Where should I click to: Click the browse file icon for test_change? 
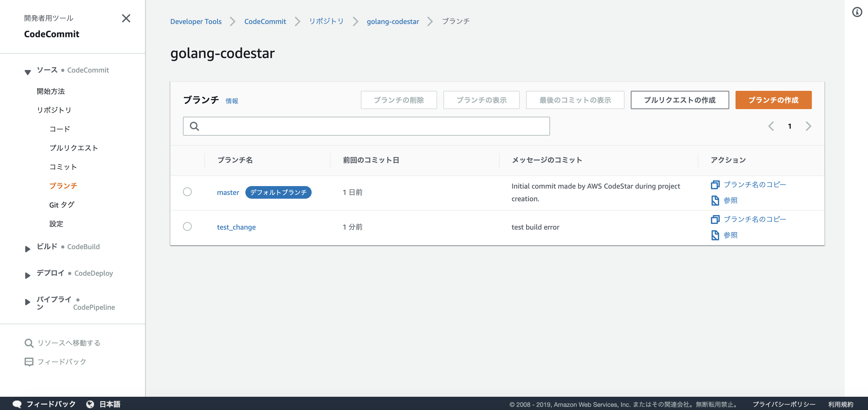tap(715, 235)
